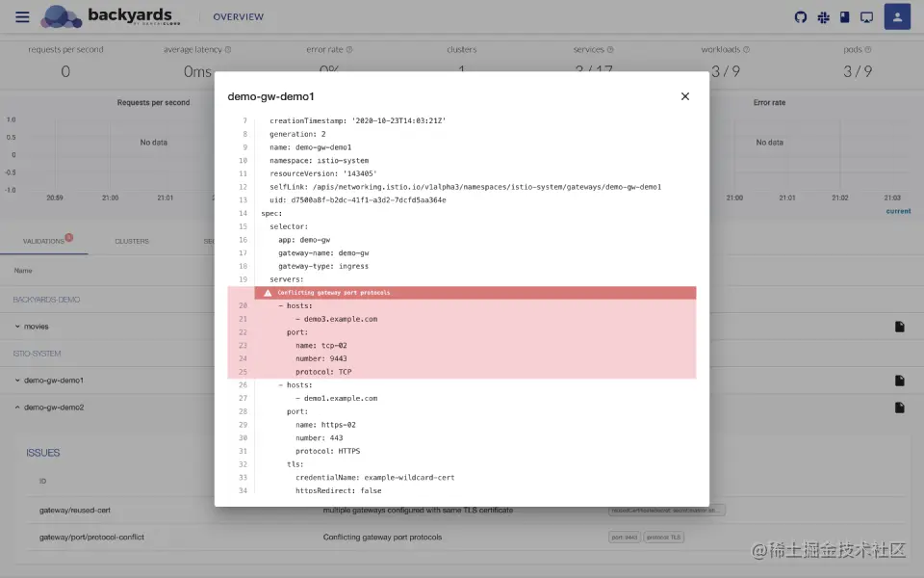The width and height of the screenshot is (924, 578).
Task: Click line '- demo1.example.com' in YAML
Action: pos(337,398)
